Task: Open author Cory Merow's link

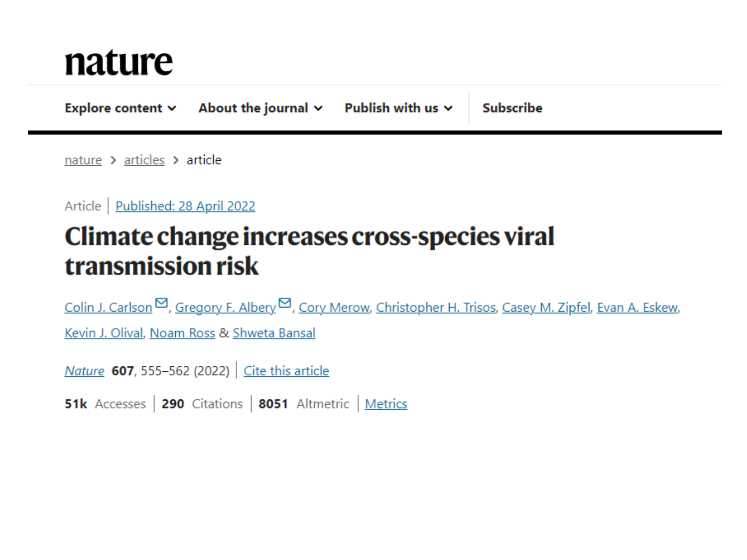Action: [334, 308]
